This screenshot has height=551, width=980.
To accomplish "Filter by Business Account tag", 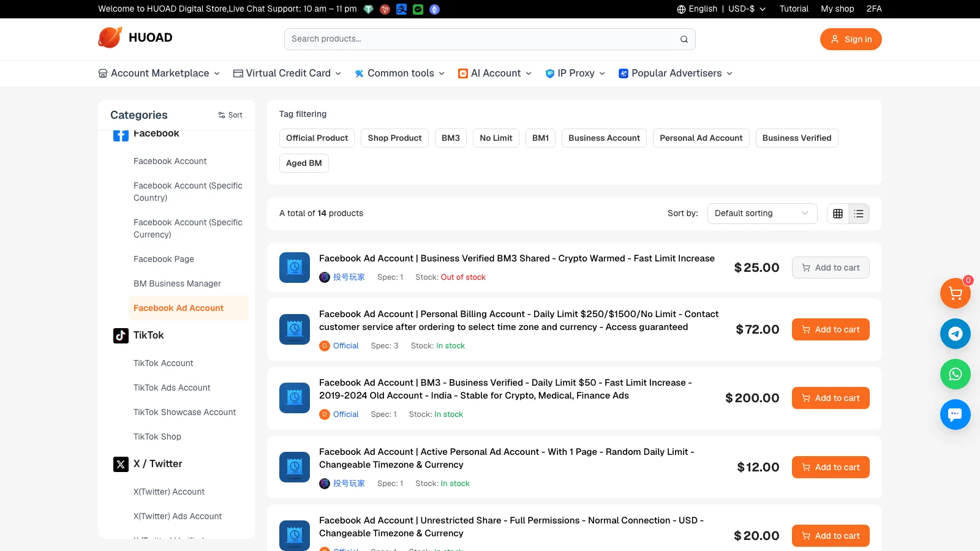I will click(604, 138).
